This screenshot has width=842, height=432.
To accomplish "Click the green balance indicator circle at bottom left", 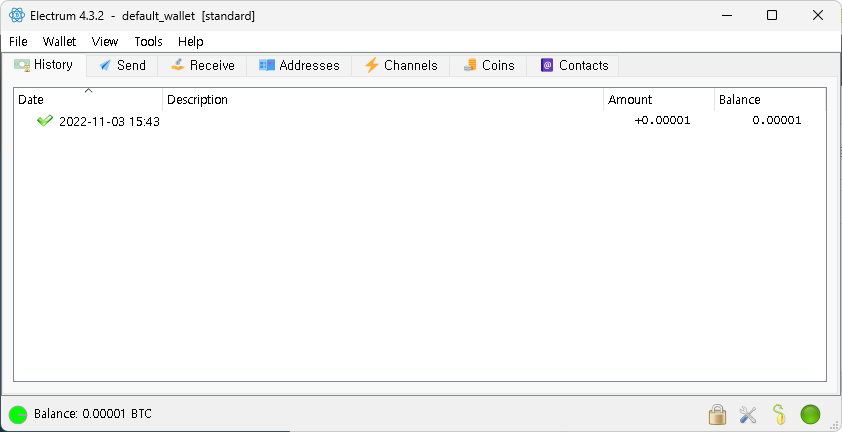I will 18,414.
